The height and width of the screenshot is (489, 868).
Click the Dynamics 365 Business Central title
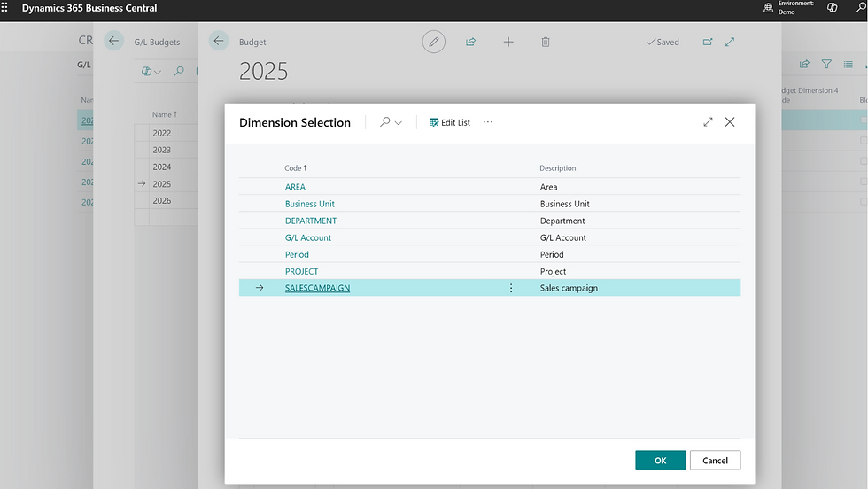pos(89,8)
